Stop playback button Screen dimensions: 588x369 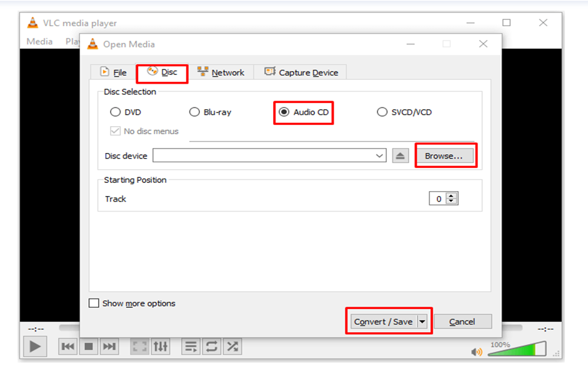coord(89,346)
